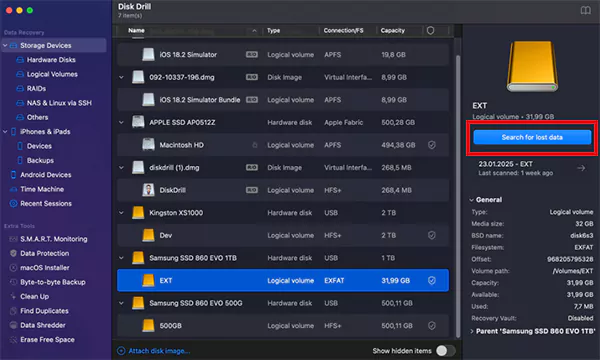The height and width of the screenshot is (360, 600).
Task: Click the iOS 18.2 Simulator volume icon
Action: pos(148,55)
